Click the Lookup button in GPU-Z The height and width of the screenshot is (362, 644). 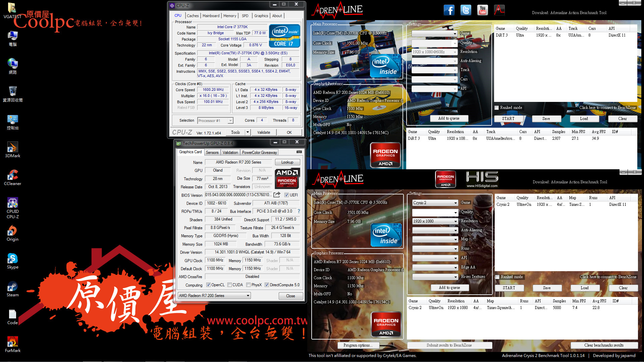click(287, 162)
